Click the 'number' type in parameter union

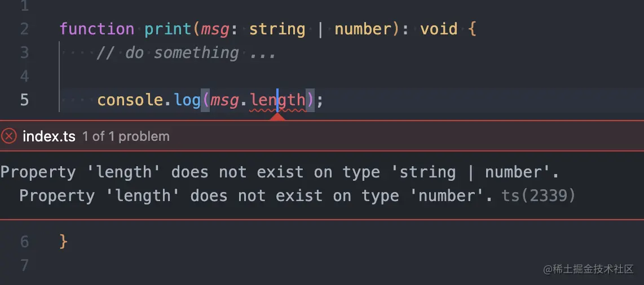363,29
